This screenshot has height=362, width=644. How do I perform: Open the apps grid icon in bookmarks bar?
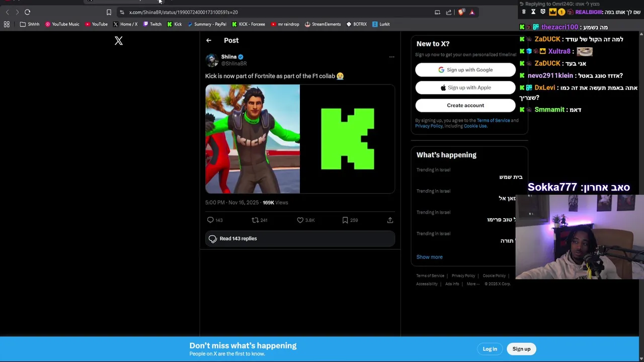[x=7, y=24]
